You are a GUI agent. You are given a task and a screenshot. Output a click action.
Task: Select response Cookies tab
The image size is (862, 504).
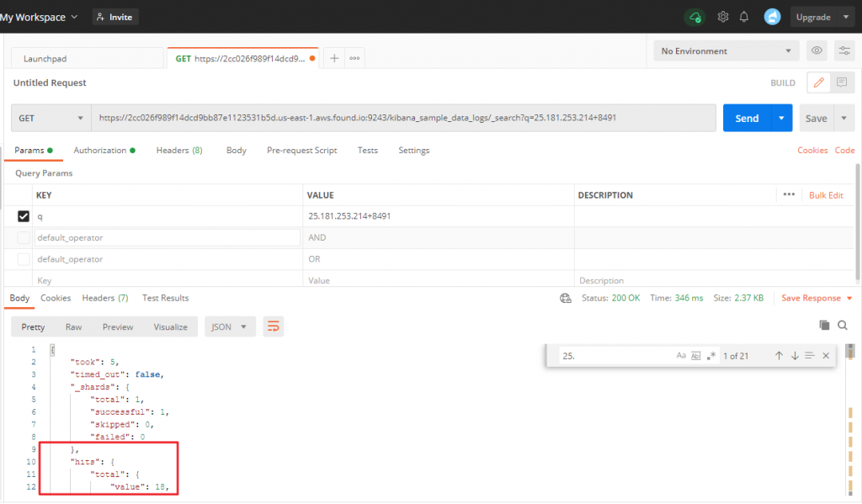coord(56,298)
